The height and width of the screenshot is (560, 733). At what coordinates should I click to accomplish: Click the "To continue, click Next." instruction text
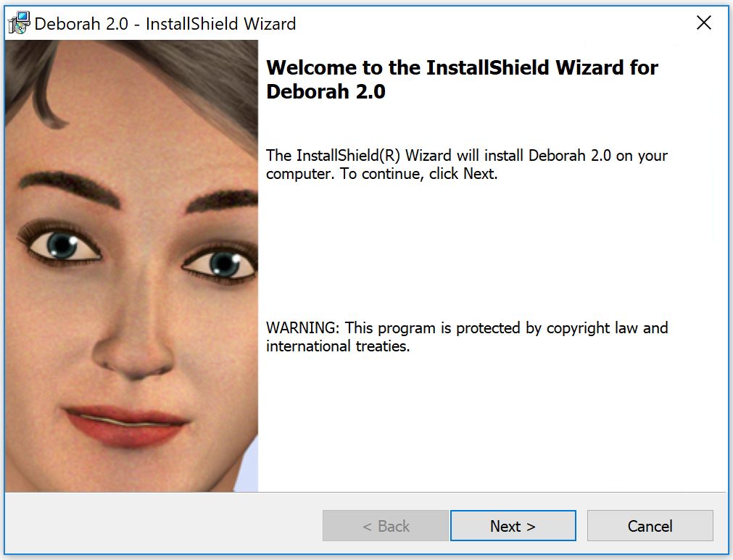(x=419, y=174)
